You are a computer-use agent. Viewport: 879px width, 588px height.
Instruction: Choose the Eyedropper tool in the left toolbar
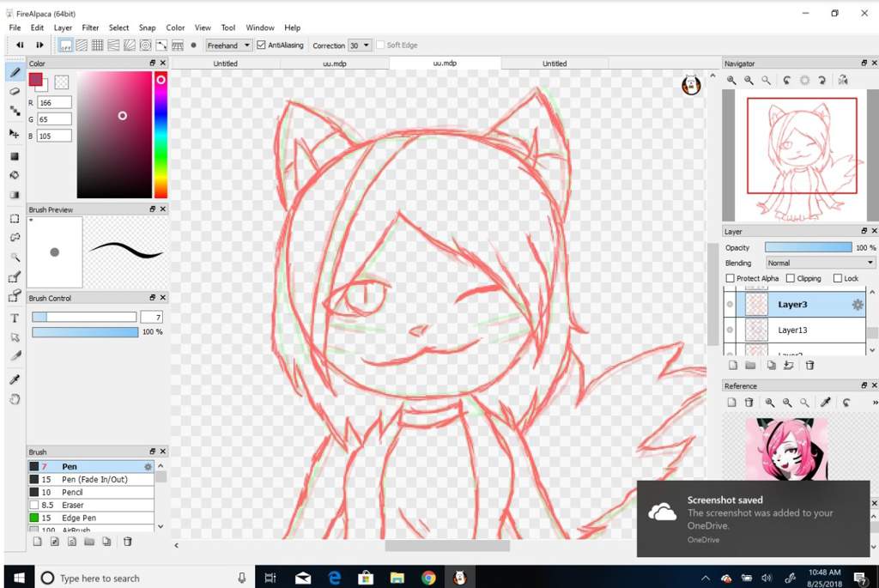click(15, 379)
